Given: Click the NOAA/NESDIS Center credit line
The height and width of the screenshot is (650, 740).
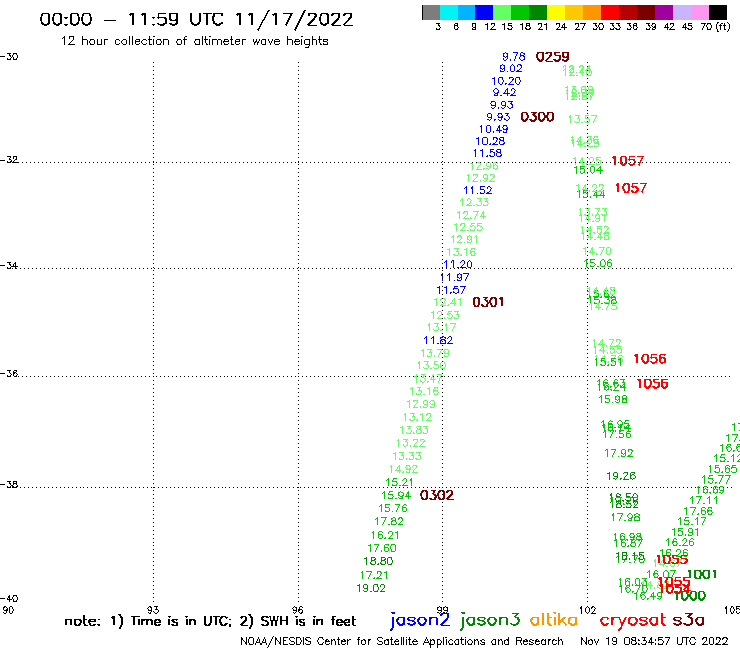Looking at the screenshot, I should 402,642.
